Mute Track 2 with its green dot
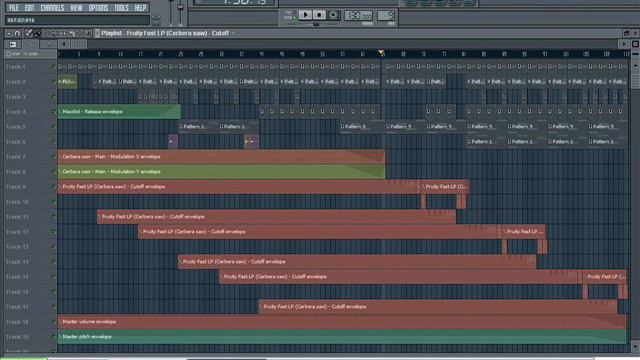 (x=53, y=82)
